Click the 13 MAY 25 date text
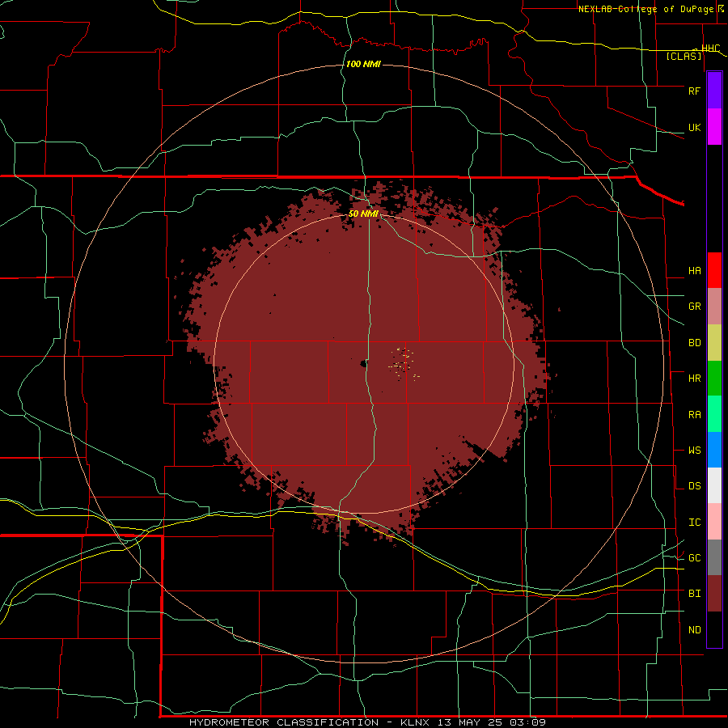 click(470, 722)
